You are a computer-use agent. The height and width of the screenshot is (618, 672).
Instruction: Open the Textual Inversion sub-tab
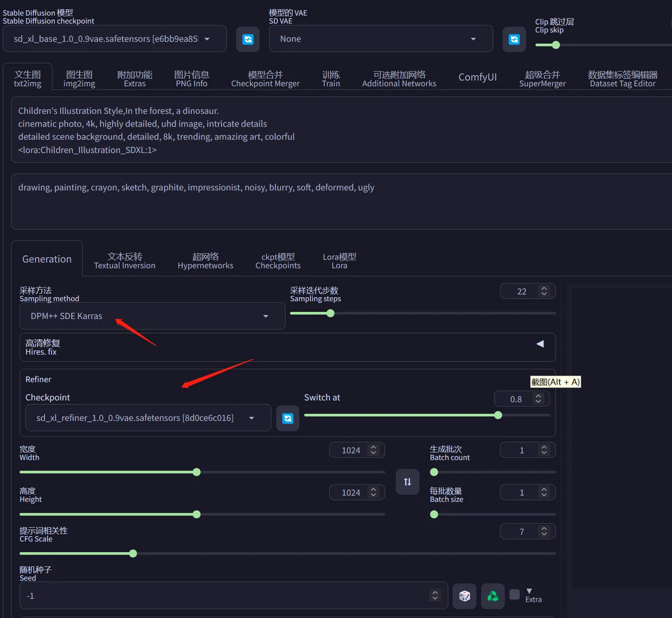point(125,261)
